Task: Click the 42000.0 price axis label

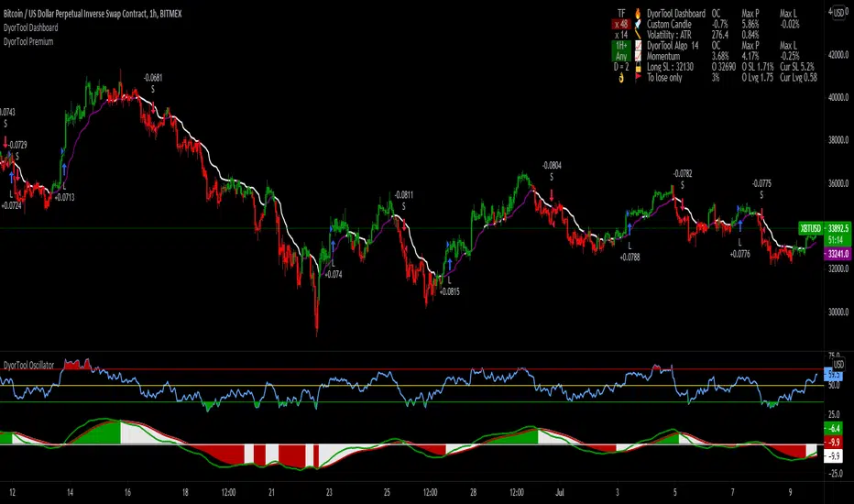Action: 838,55
